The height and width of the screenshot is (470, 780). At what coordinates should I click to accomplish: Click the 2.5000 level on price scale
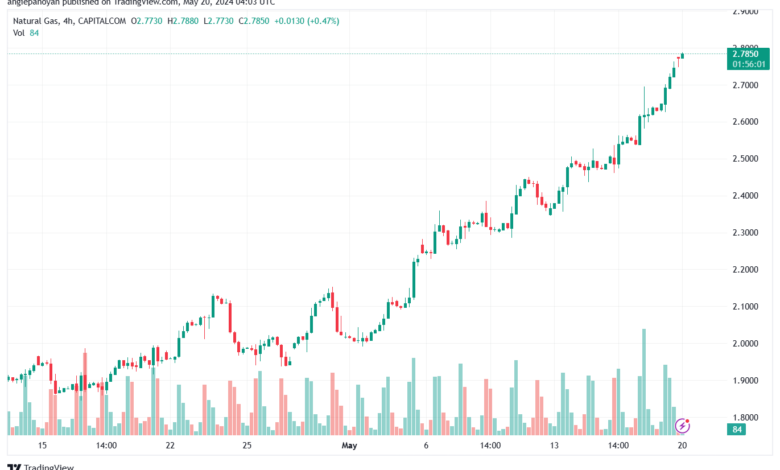[745, 159]
